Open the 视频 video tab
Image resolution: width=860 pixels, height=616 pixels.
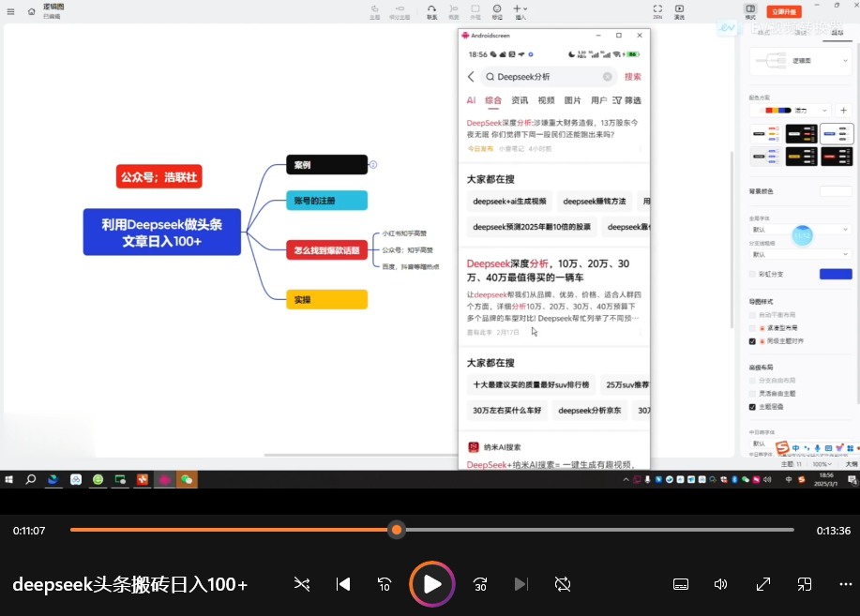pos(546,100)
